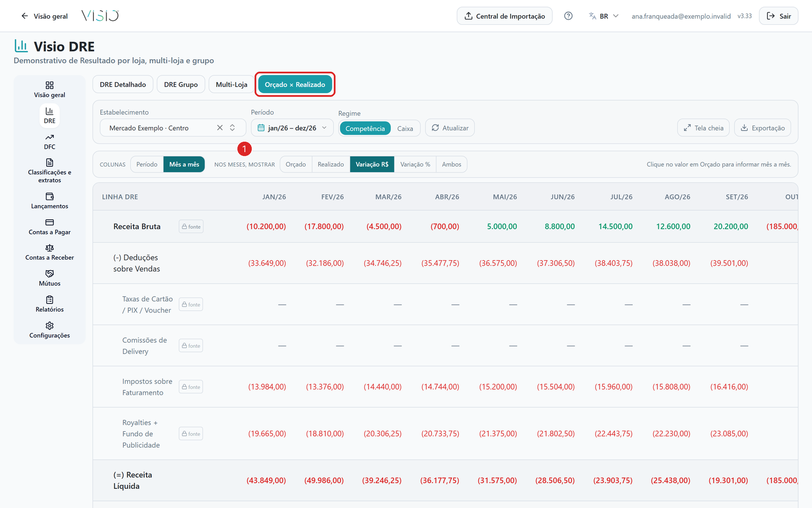Image resolution: width=812 pixels, height=508 pixels.
Task: Open the Estabelecimento dropdown
Action: tap(173, 128)
